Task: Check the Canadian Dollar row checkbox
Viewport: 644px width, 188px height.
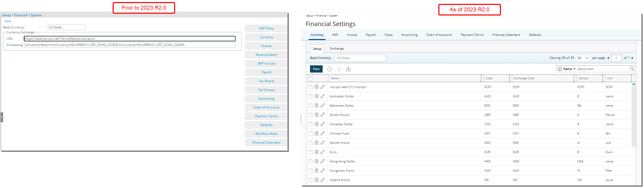Action: (311, 124)
